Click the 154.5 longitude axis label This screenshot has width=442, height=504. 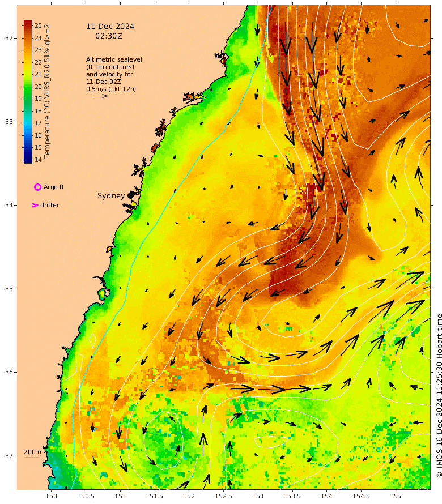(x=362, y=496)
